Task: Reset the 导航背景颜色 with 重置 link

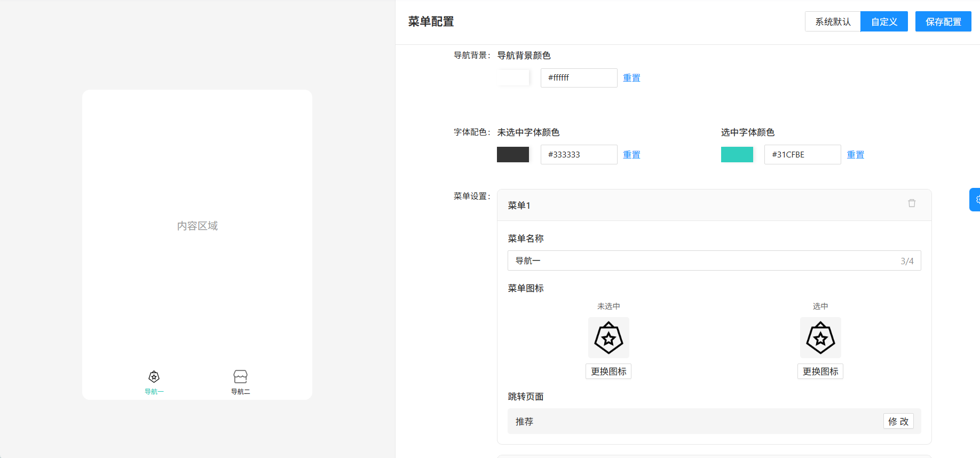Action: point(631,78)
